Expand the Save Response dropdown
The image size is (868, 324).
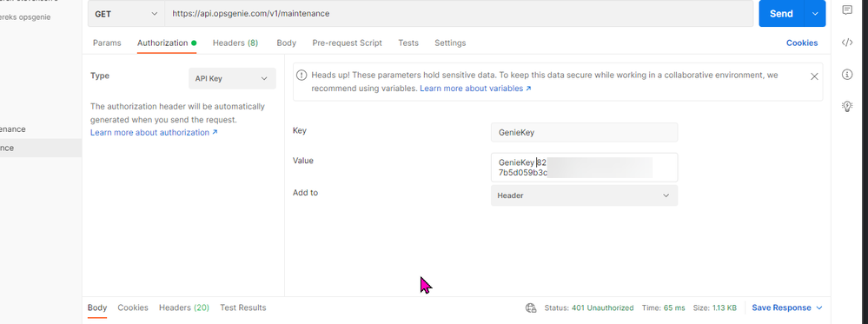click(x=819, y=308)
